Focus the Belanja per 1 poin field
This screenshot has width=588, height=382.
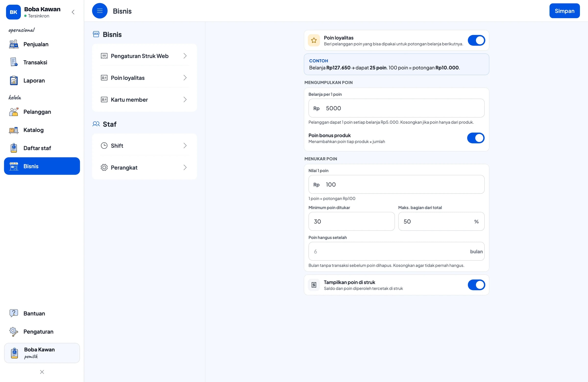point(396,108)
